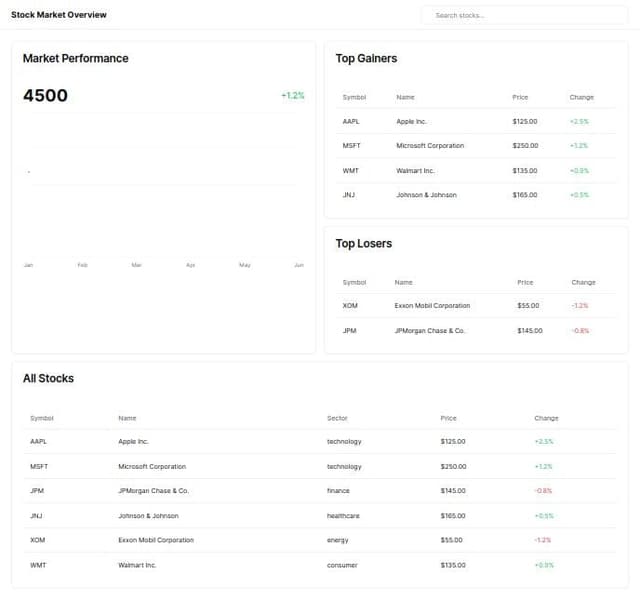Select $135.00 price in All Stocks
Screen dimensions: 640x600
tap(453, 565)
